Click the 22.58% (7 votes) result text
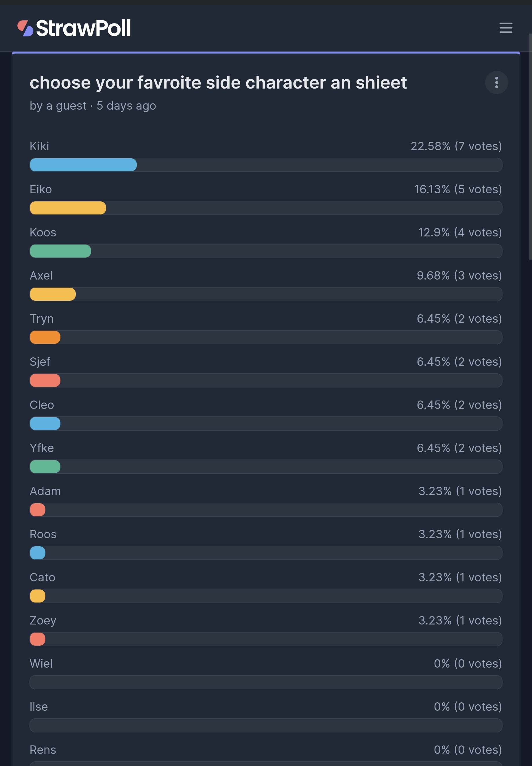 pos(456,146)
